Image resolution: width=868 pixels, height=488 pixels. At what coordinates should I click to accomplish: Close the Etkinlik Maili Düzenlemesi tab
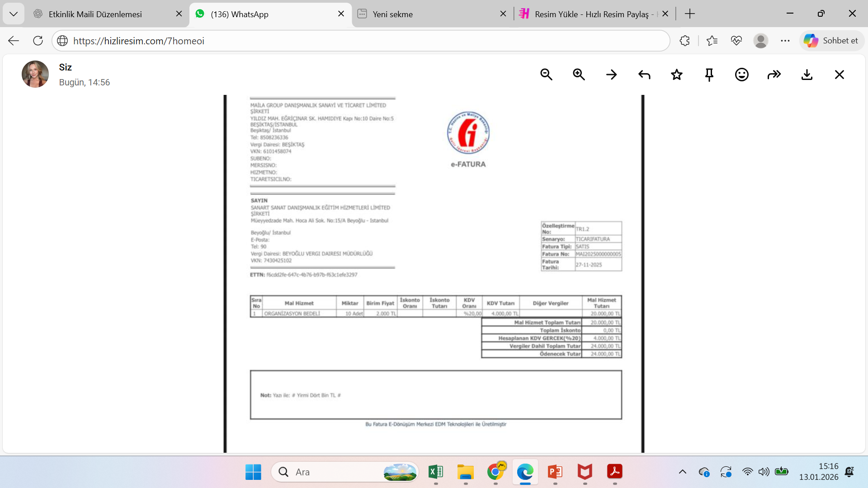tap(179, 14)
